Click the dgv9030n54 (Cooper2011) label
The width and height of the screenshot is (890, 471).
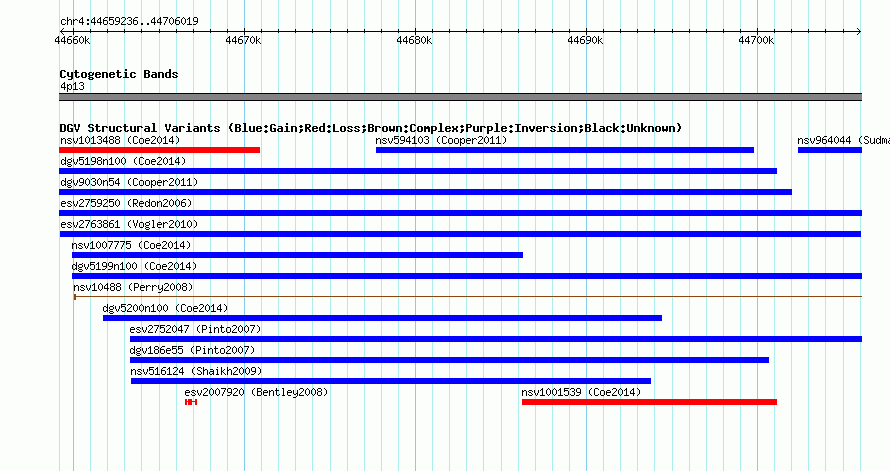pos(129,182)
